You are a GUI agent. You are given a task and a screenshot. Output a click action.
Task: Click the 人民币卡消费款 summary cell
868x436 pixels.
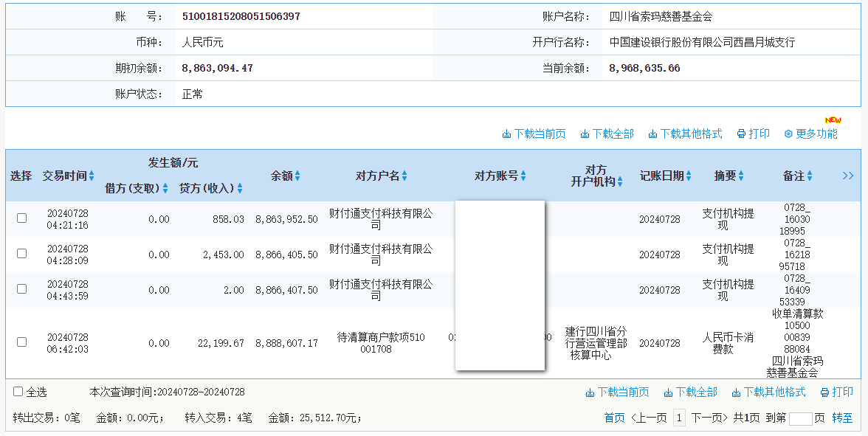pos(728,343)
